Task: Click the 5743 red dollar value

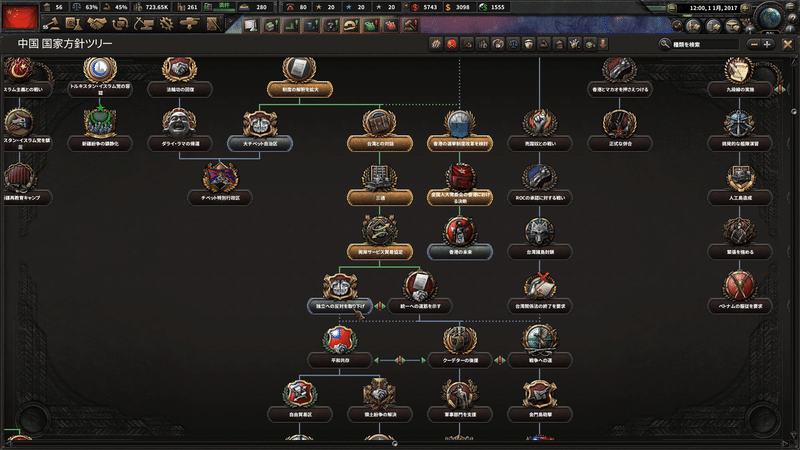Action: [430, 7]
